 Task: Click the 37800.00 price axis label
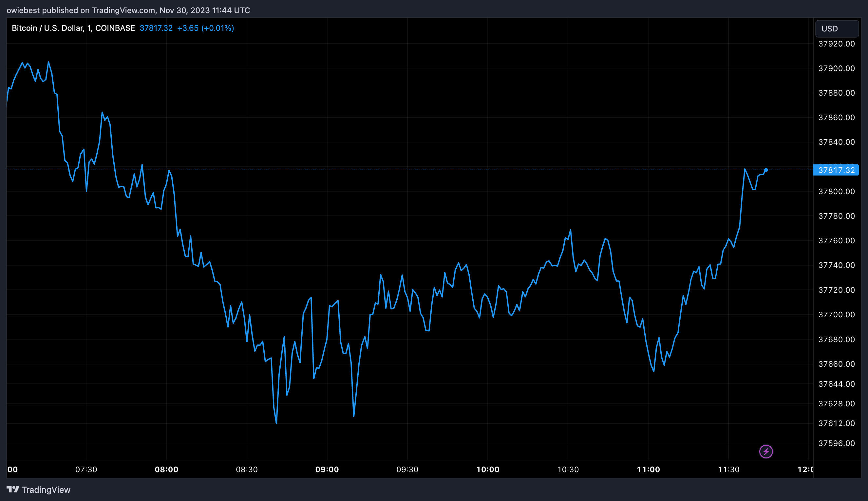[836, 191]
